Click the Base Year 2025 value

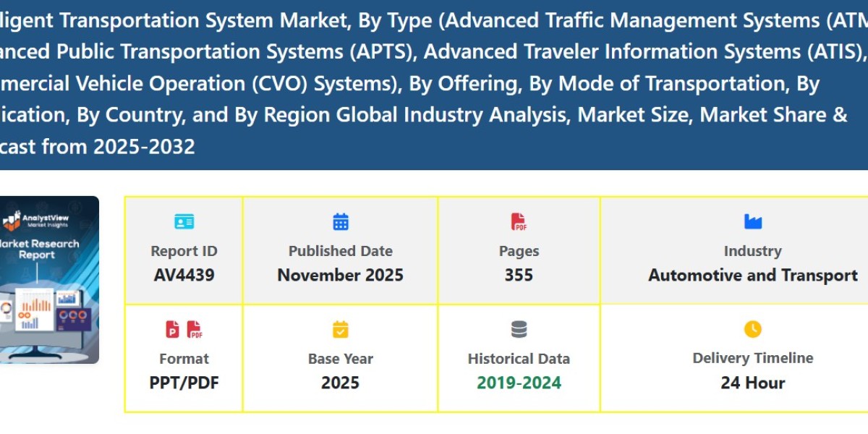point(340,383)
